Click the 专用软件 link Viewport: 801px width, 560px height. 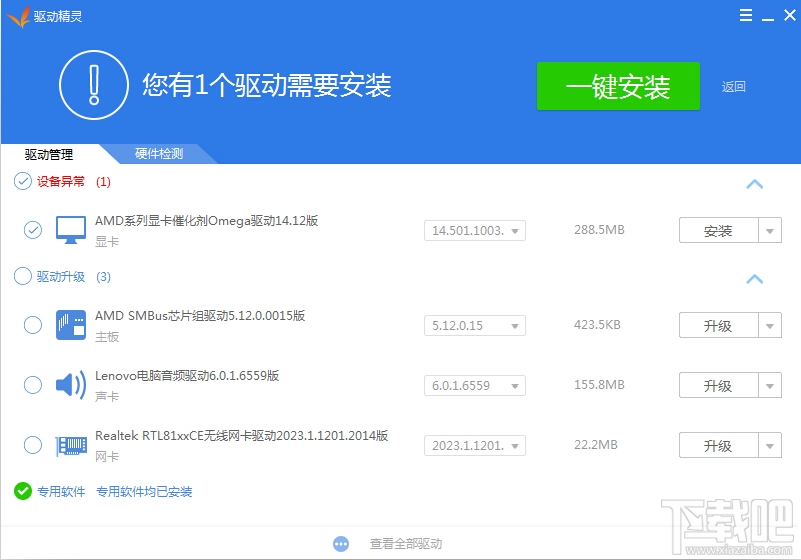(61, 492)
